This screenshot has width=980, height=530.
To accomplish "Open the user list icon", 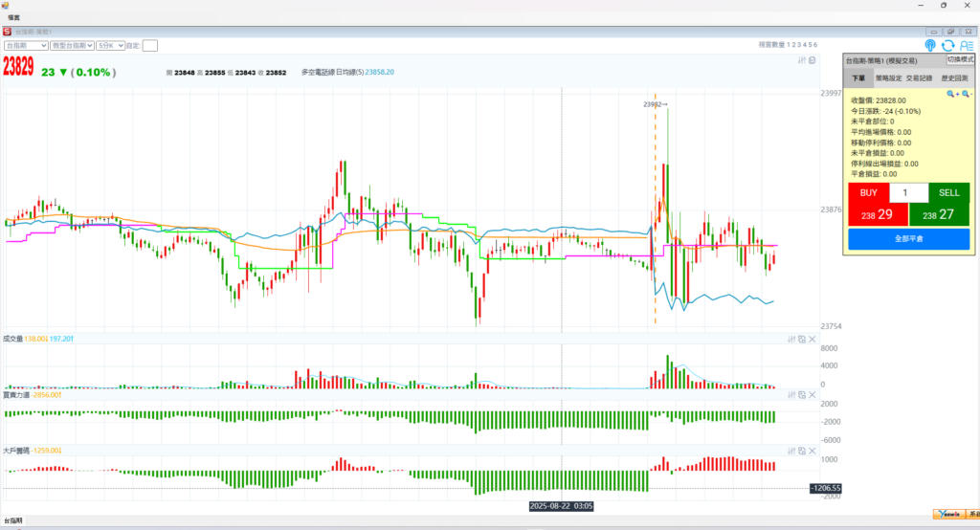I will 966,45.
